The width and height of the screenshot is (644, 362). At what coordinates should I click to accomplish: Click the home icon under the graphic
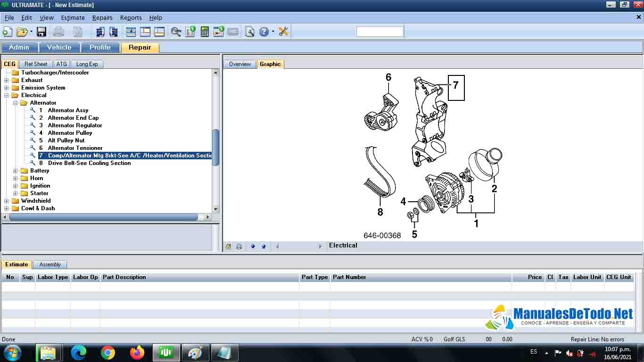click(228, 246)
